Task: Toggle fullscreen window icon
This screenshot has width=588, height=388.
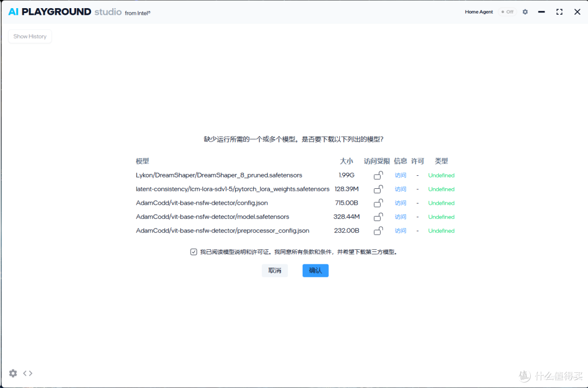Action: (559, 12)
